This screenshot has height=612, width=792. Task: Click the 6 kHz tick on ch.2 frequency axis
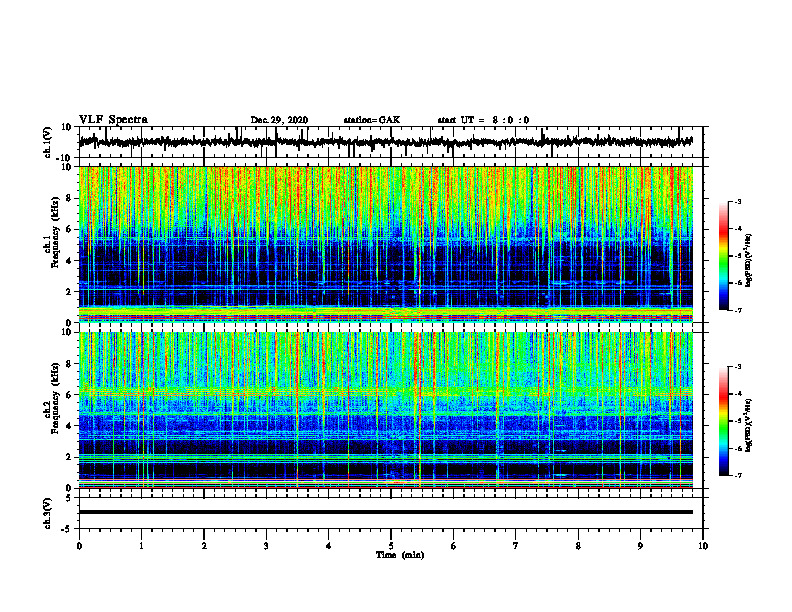69,395
